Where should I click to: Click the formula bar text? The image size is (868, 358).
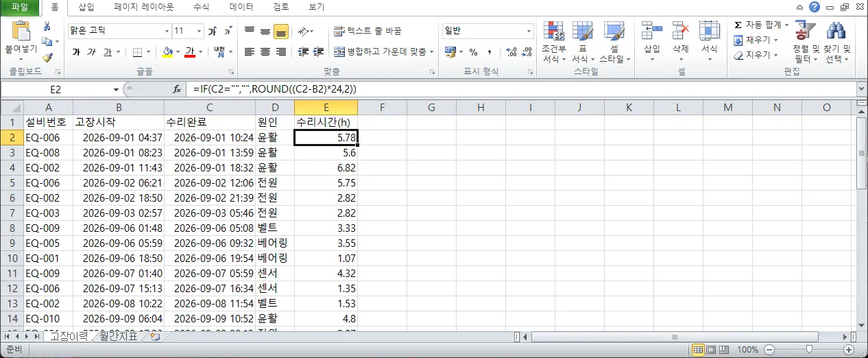click(275, 89)
